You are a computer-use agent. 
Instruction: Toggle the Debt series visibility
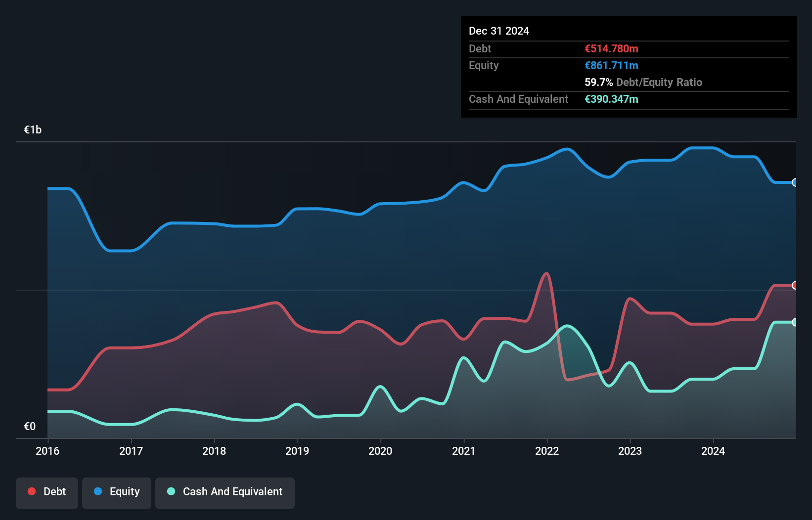47,491
